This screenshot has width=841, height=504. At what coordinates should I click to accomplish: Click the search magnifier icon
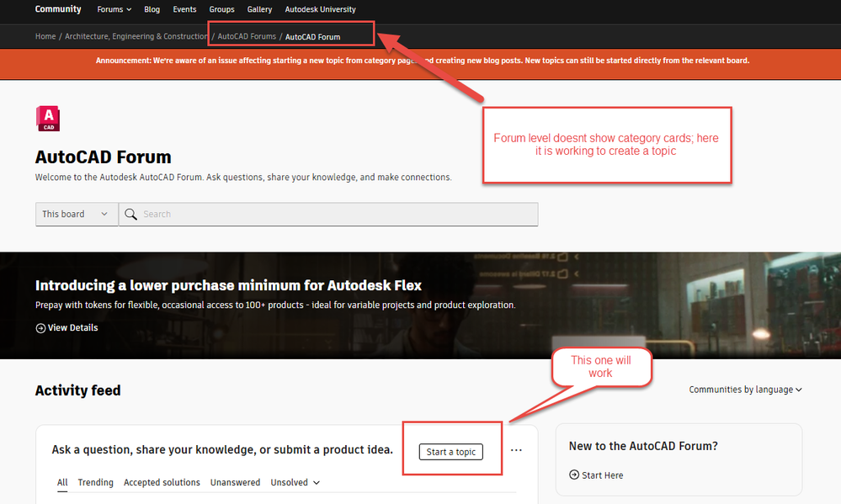tap(130, 215)
